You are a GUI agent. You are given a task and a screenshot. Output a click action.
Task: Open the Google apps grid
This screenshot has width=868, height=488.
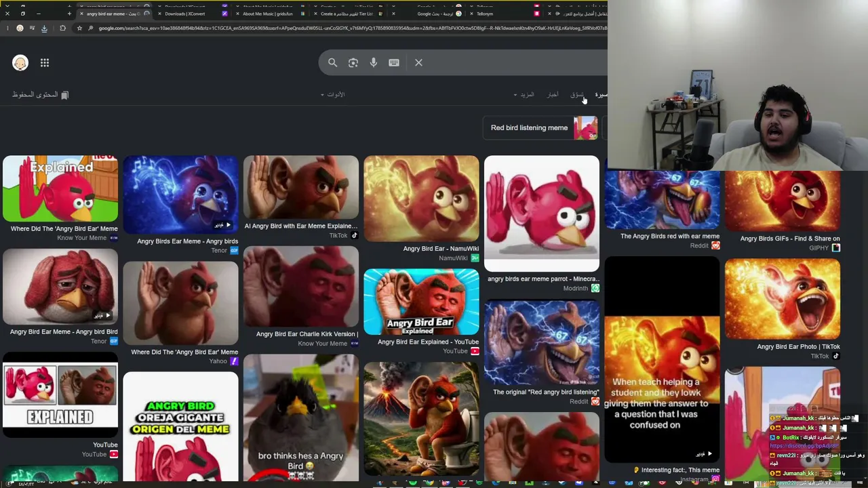point(45,63)
